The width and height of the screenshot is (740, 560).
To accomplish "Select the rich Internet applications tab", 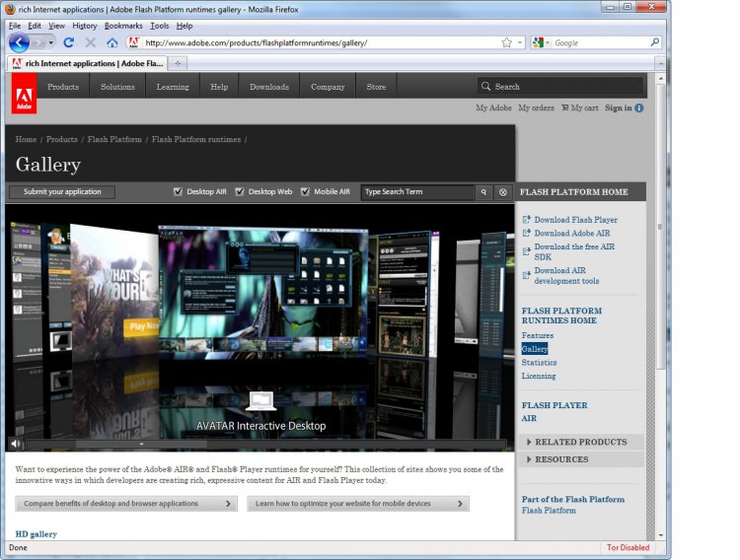I will coord(88,63).
